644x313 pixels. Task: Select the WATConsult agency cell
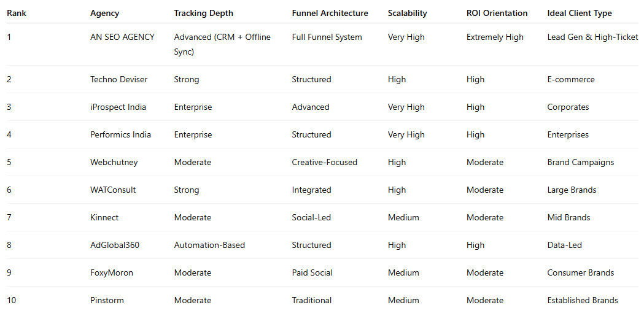[113, 190]
